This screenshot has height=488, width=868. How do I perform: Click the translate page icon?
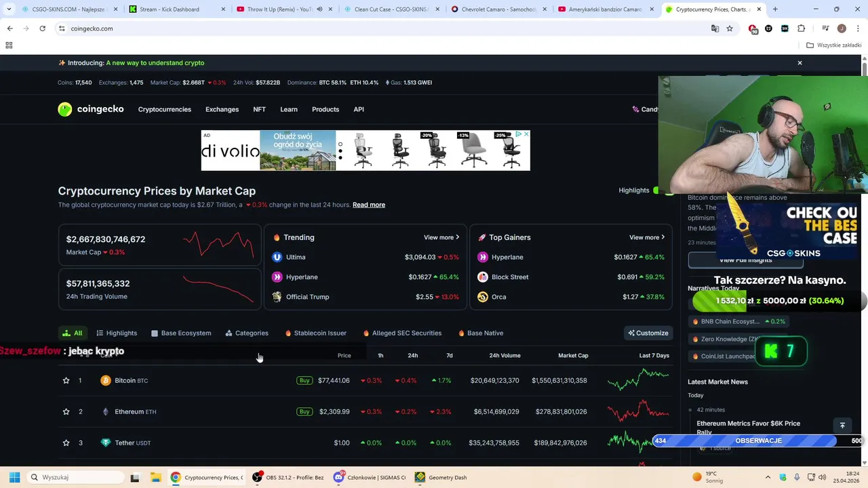pyautogui.click(x=715, y=28)
